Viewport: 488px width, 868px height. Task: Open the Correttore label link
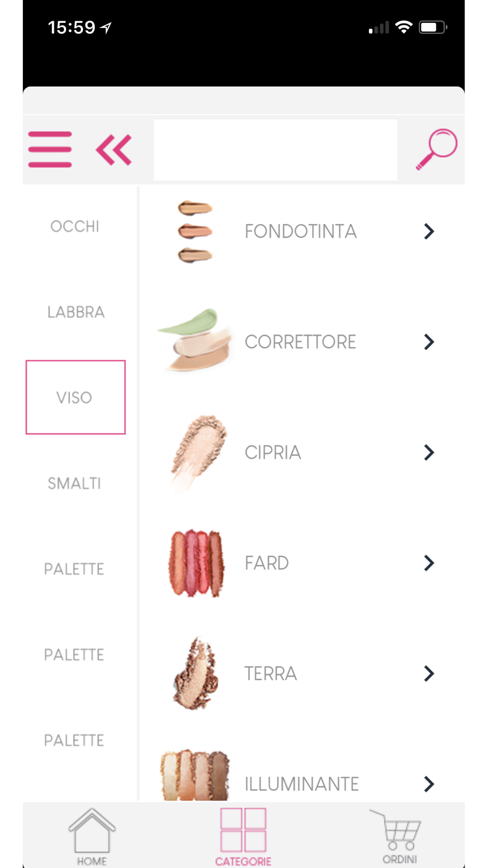point(300,342)
